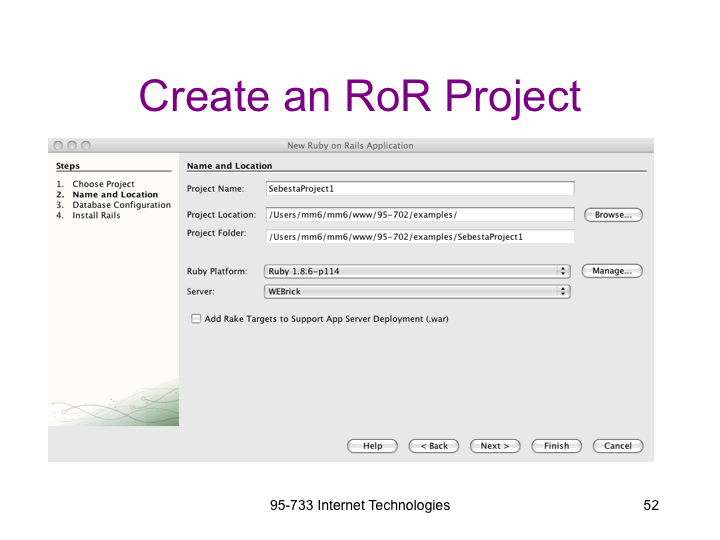Check Add Rake Targets .war checkbox

[196, 319]
